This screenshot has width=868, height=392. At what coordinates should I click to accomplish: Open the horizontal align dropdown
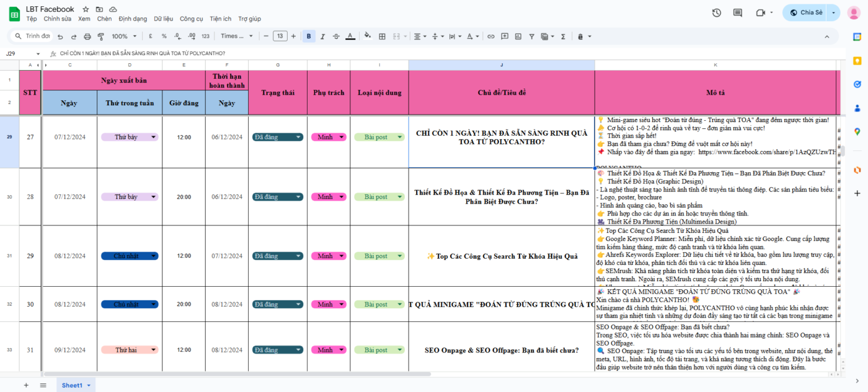click(x=420, y=37)
